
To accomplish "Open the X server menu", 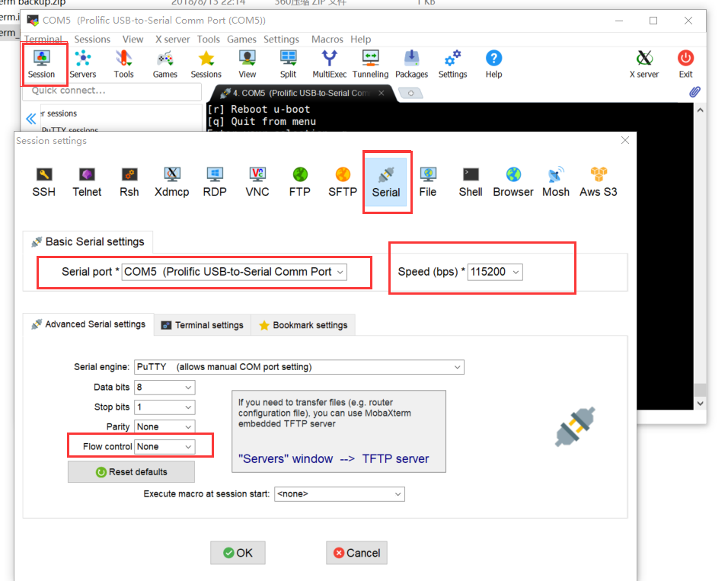I will click(x=172, y=40).
